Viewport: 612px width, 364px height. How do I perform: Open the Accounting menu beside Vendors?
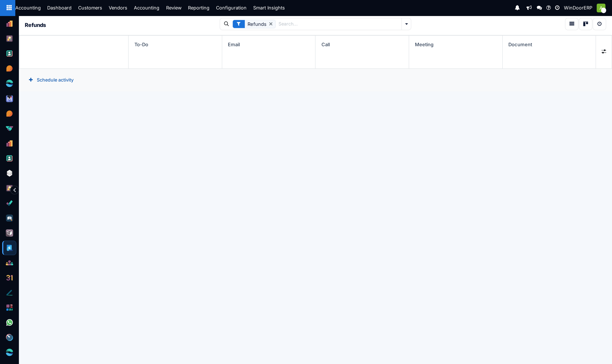147,8
